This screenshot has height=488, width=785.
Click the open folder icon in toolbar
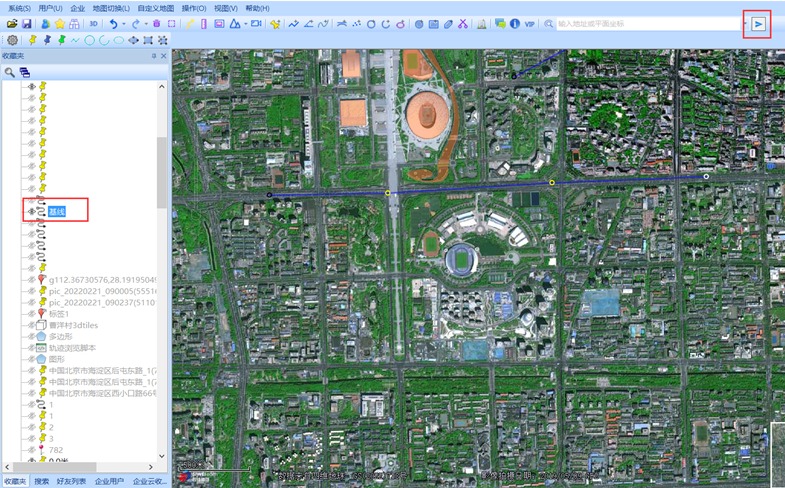tap(12, 24)
